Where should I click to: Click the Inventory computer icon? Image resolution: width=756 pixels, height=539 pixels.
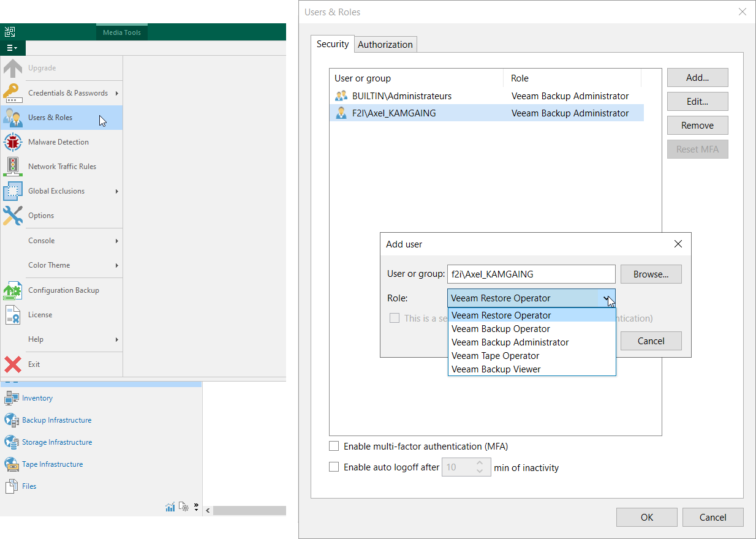pyautogui.click(x=12, y=398)
